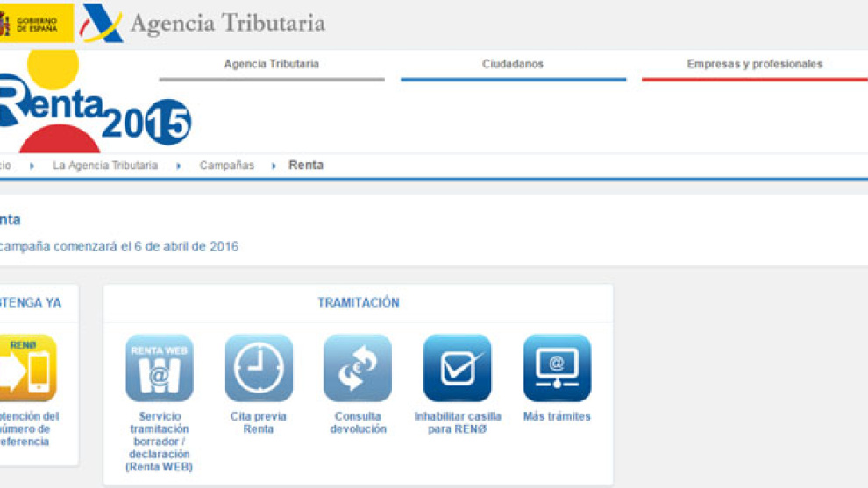Image resolution: width=868 pixels, height=488 pixels.
Task: Click the Cita previa Renta text link
Action: 259,422
